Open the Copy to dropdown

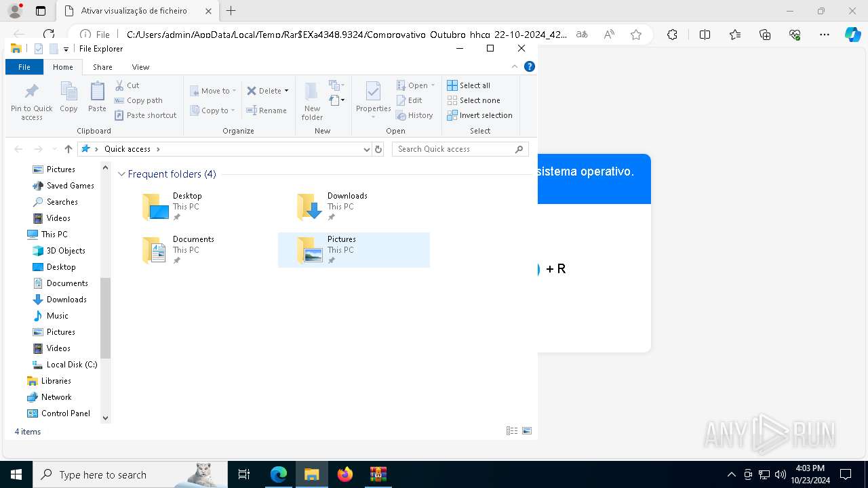pos(212,110)
